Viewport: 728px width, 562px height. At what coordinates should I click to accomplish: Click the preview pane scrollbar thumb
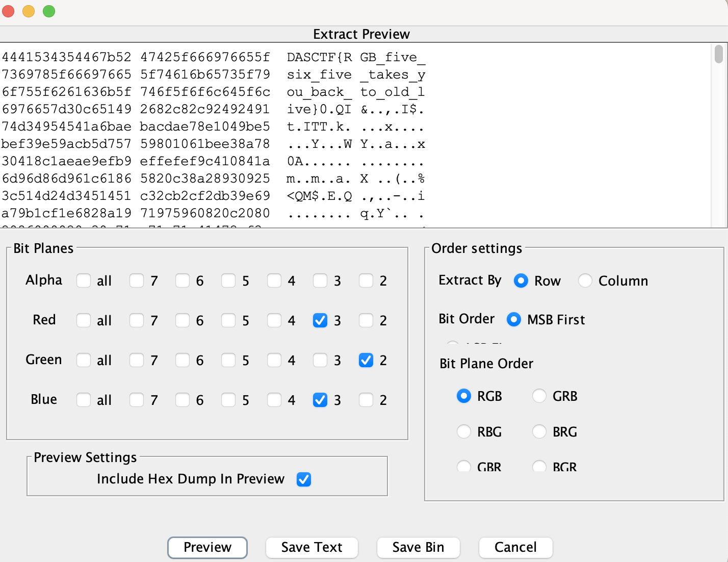tap(719, 54)
